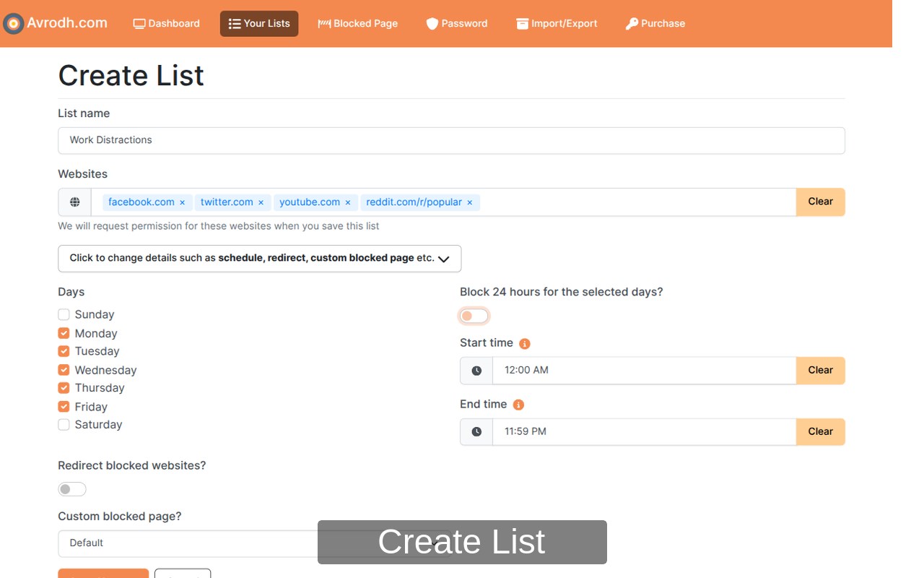This screenshot has height=578, width=924.
Task: Click the Start time info icon
Action: [x=525, y=344]
